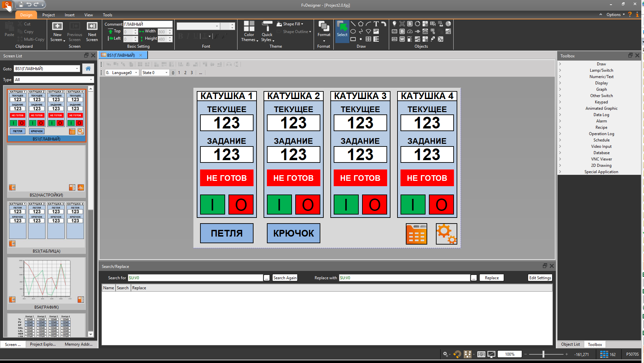Open the Language0 dropdown

click(x=136, y=73)
